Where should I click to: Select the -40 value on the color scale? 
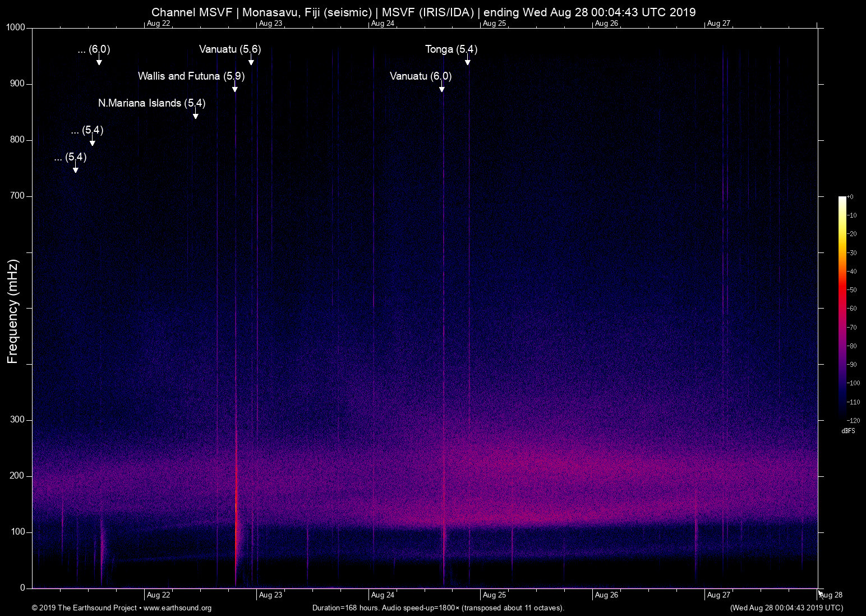pyautogui.click(x=851, y=272)
